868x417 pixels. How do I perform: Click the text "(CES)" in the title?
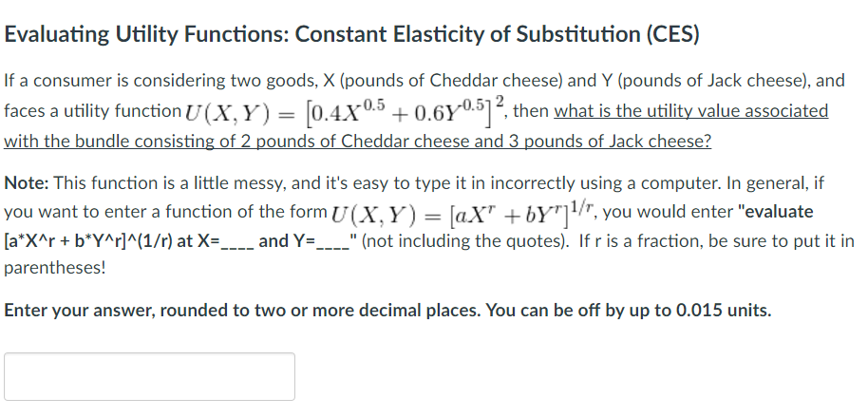point(672,34)
